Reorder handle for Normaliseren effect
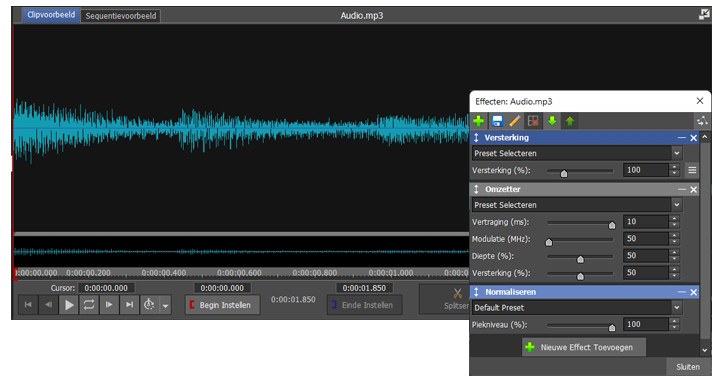The width and height of the screenshot is (722, 389). (x=477, y=292)
